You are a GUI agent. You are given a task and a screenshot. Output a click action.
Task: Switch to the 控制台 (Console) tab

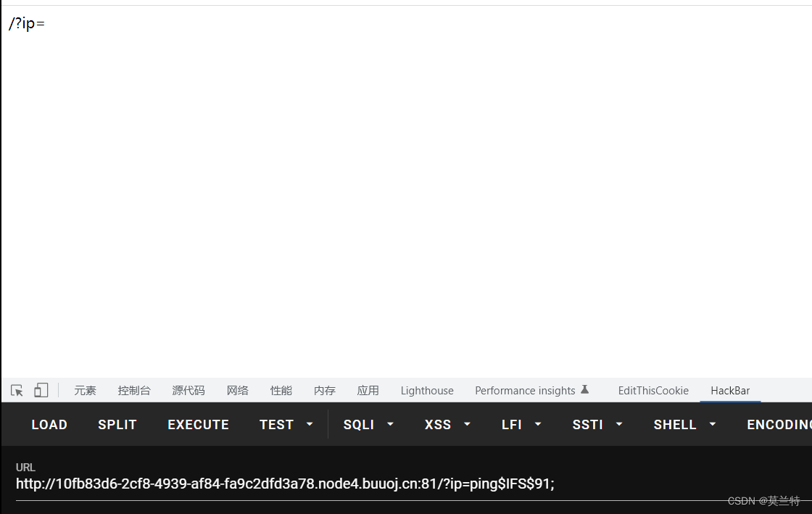point(134,390)
